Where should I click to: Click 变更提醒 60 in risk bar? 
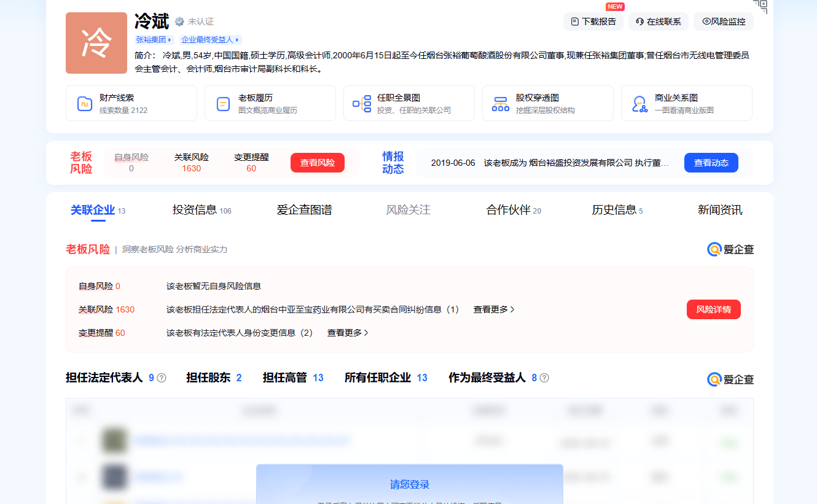251,163
